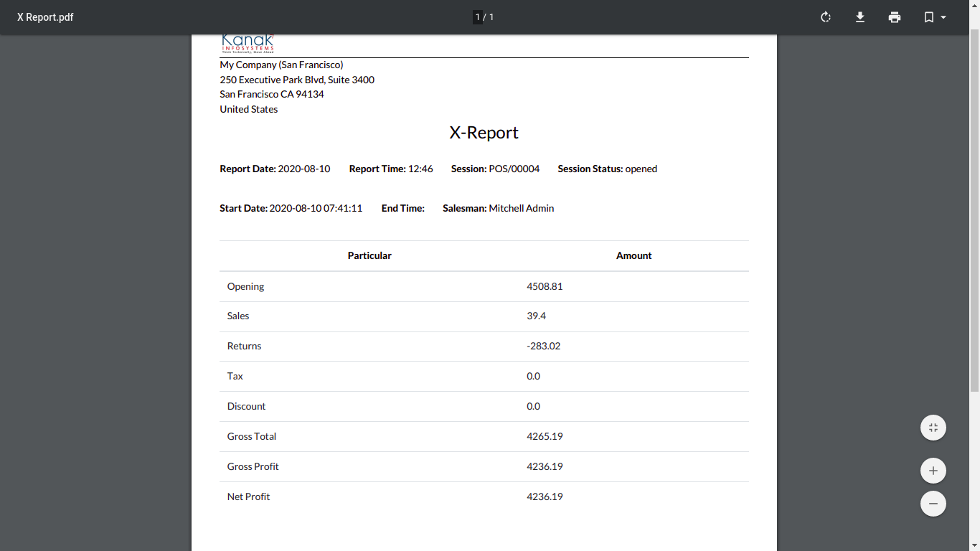The height and width of the screenshot is (551, 980).
Task: Click the Gross Total label
Action: pos(252,436)
